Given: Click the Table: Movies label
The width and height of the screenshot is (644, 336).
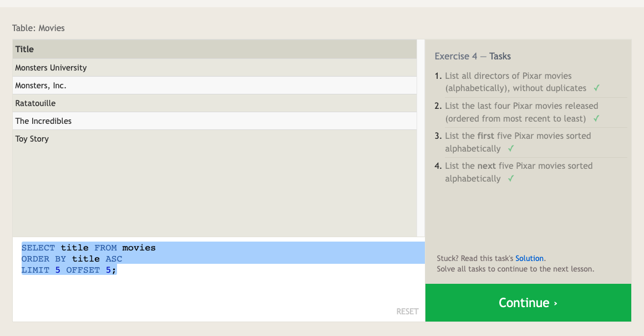Looking at the screenshot, I should [38, 28].
